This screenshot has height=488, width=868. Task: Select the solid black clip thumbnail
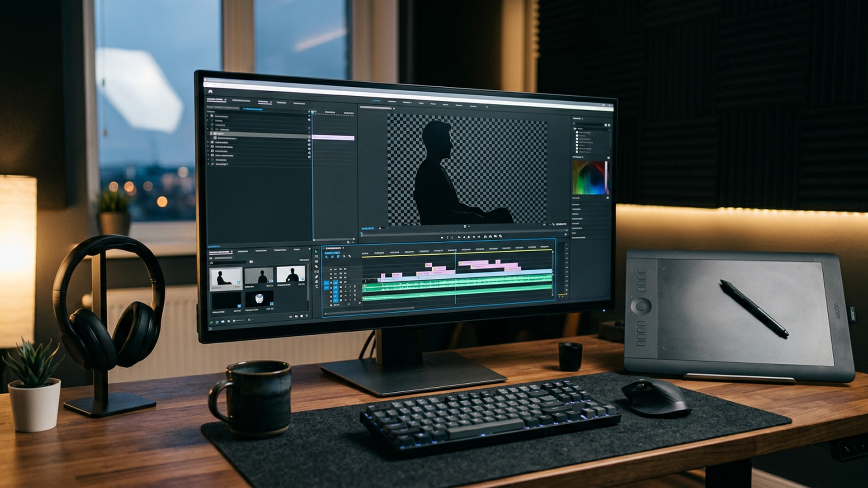point(226,301)
